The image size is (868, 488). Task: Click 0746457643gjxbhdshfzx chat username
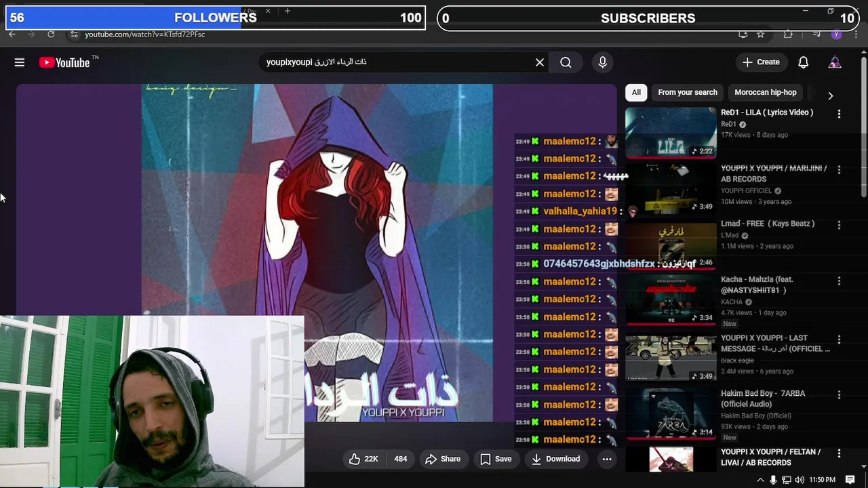599,264
